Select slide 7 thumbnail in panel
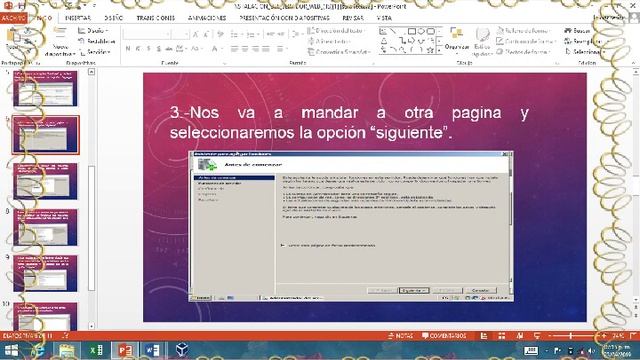 [45, 181]
